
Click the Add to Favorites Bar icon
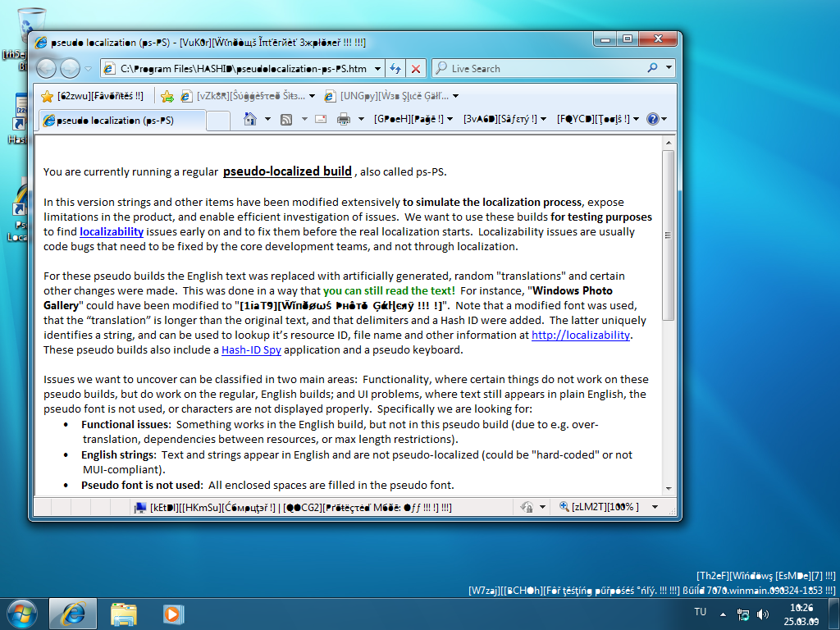(x=167, y=96)
